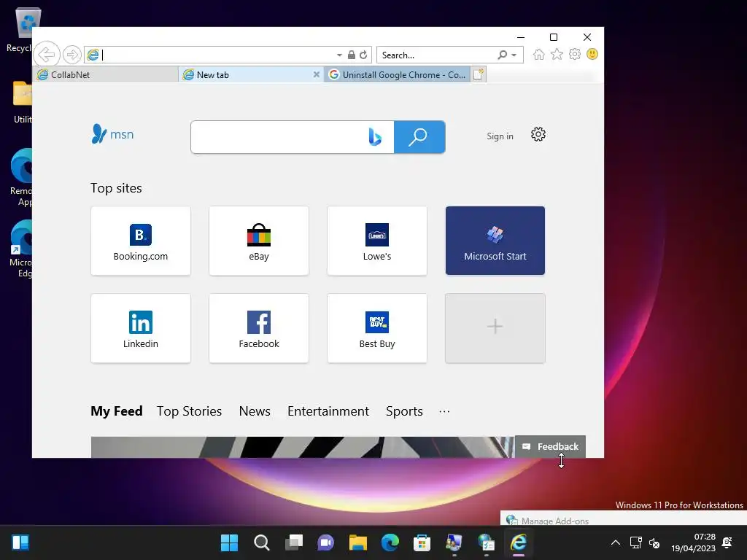The width and height of the screenshot is (747, 560).
Task: Show hidden tray icons chevron
Action: coord(616,542)
